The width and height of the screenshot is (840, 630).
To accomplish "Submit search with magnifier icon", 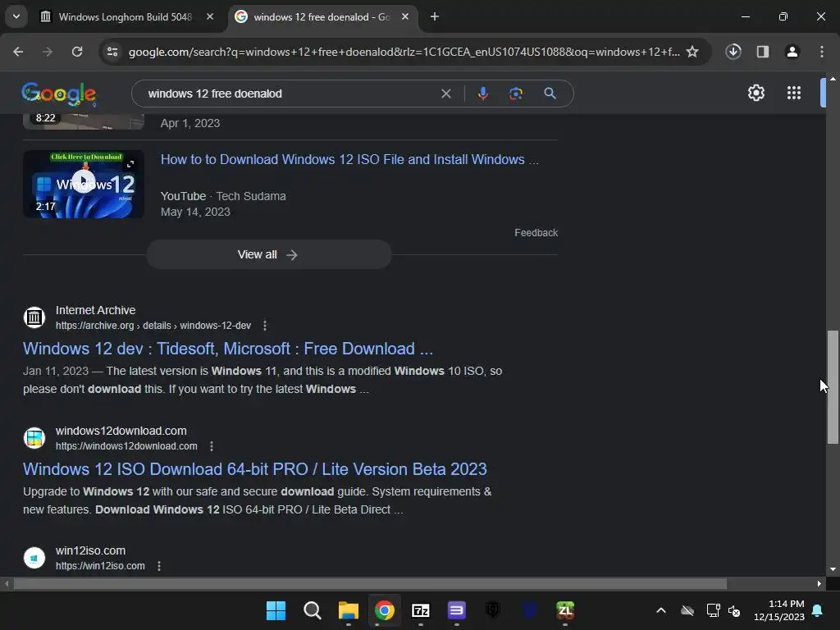I will pos(550,94).
